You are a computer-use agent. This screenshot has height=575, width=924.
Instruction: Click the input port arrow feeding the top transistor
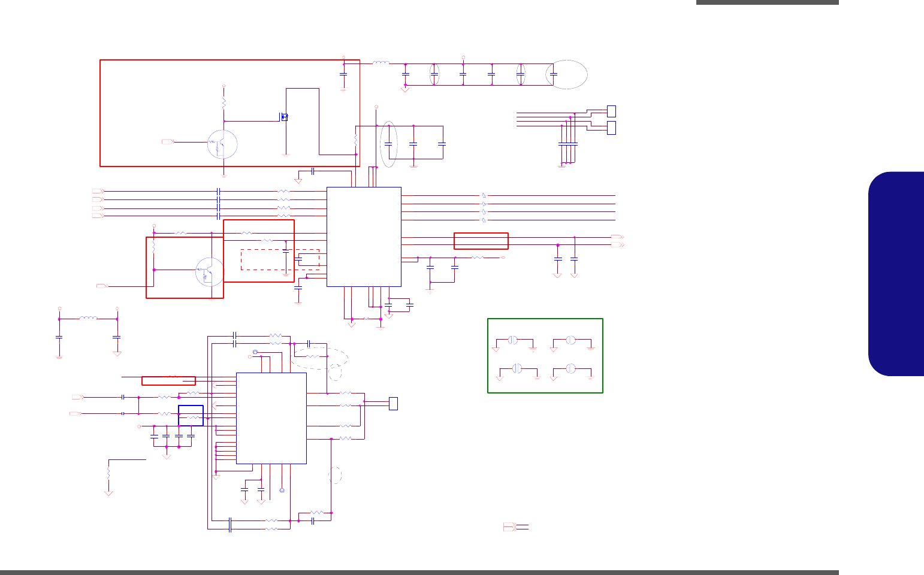pos(168,142)
